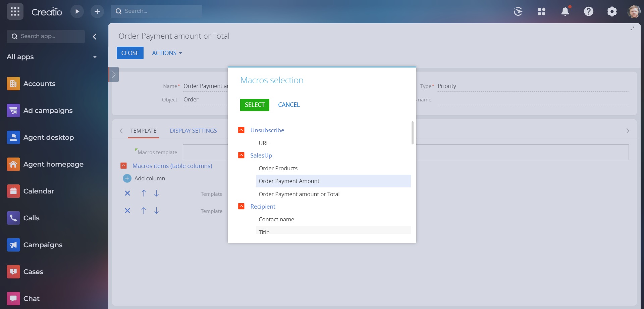Image resolution: width=644 pixels, height=309 pixels.
Task: Delete the first template column row
Action: tap(127, 193)
